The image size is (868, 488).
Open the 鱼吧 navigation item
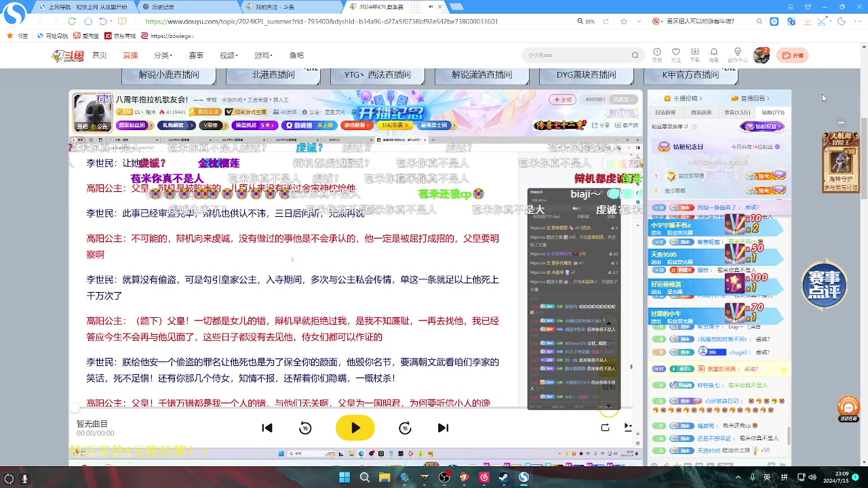click(x=296, y=56)
